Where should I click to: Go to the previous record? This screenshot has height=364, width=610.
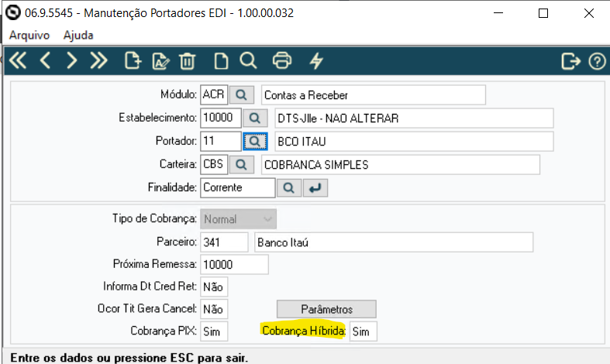coord(46,61)
